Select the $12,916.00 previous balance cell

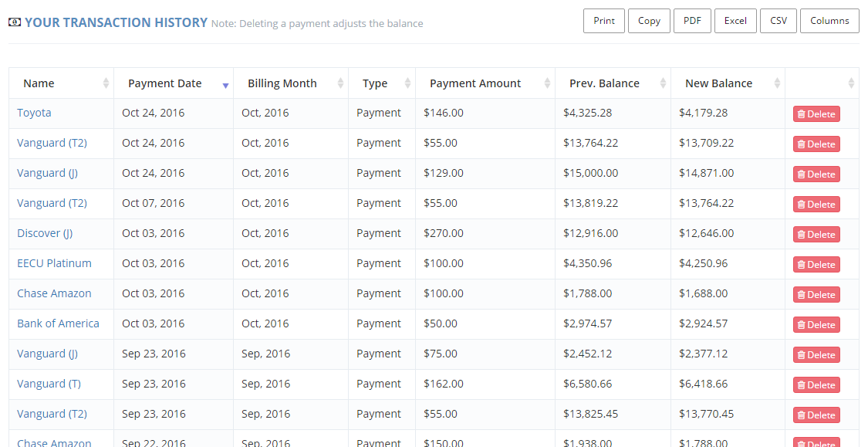613,233
